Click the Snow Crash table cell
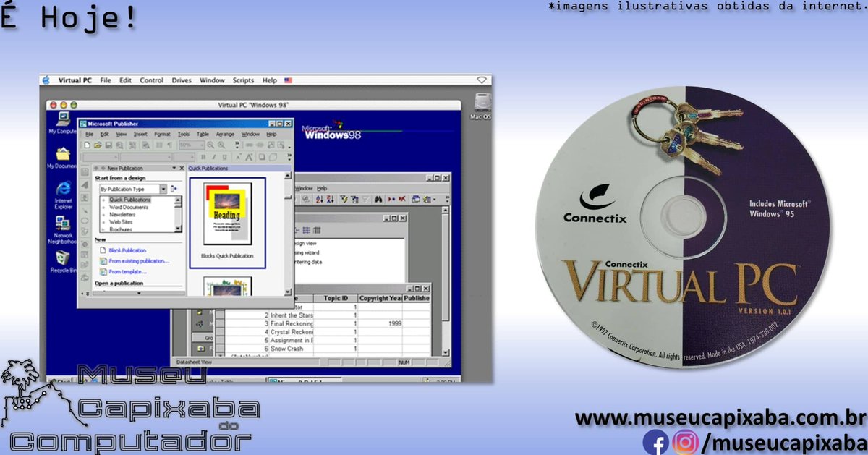This screenshot has height=455, width=868. click(x=292, y=349)
